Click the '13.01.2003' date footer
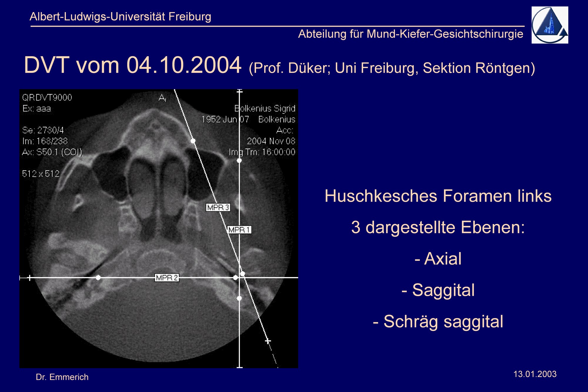Image resolution: width=588 pixels, height=392 pixels. (x=535, y=374)
